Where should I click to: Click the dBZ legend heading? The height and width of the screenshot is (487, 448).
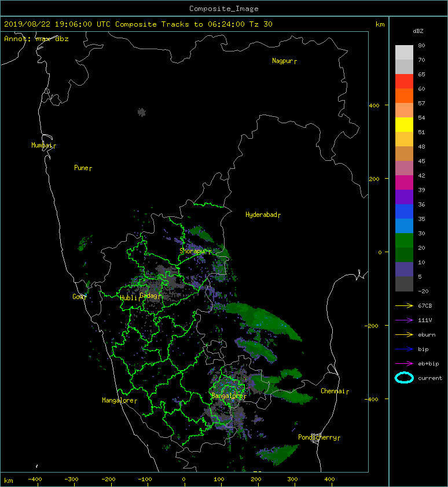point(418,31)
